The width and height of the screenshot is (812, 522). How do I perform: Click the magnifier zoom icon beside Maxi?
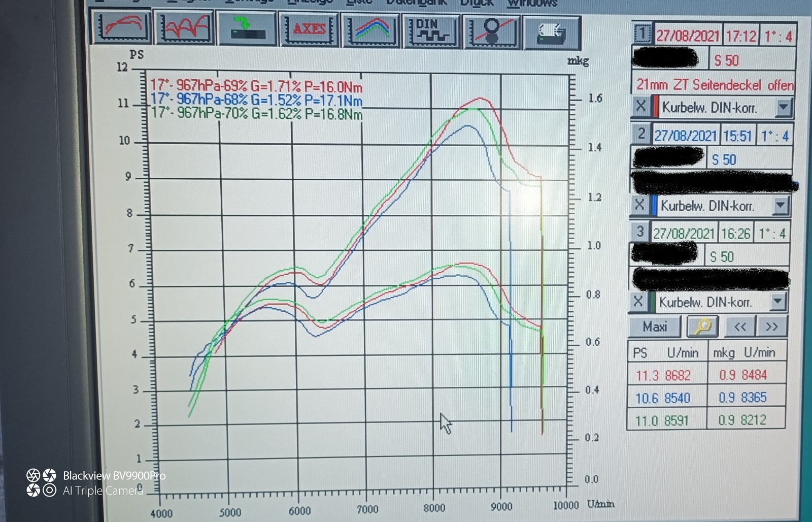tap(702, 327)
